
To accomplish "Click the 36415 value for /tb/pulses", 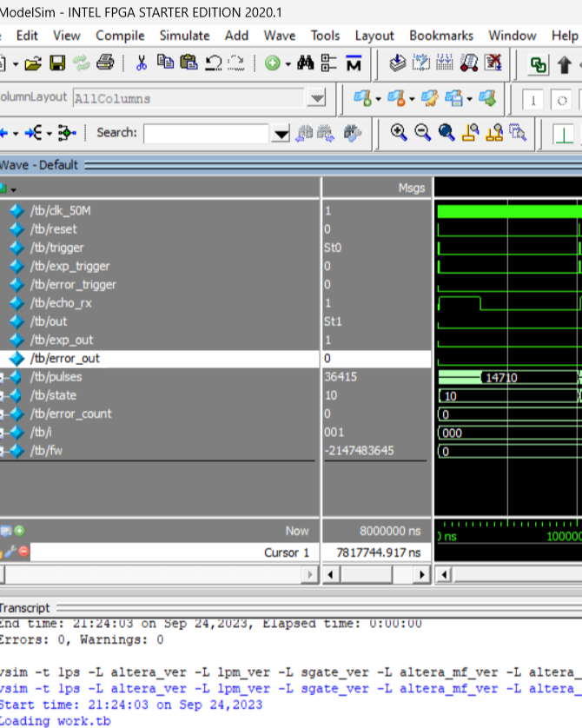I will point(341,377).
